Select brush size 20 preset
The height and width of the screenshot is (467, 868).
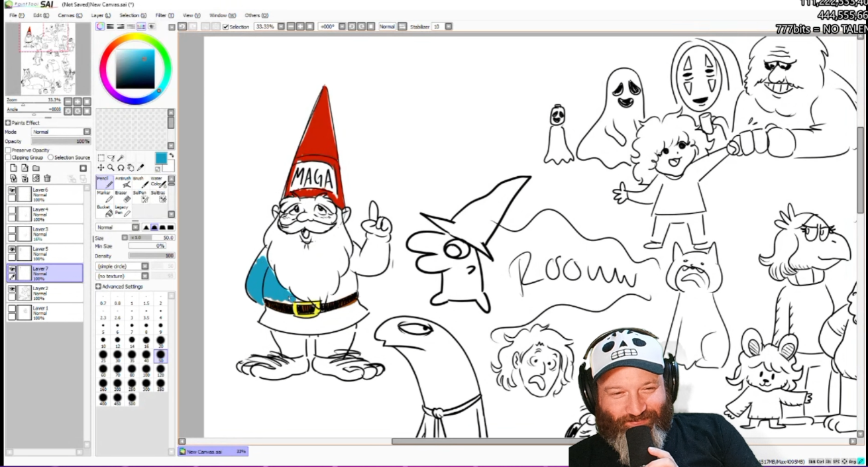click(160, 340)
